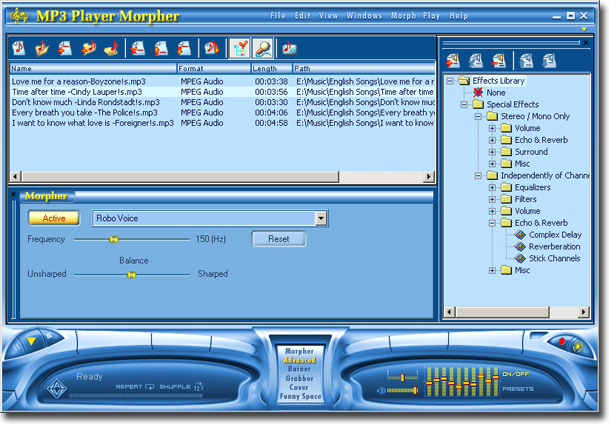Open the Help menu

click(x=459, y=16)
